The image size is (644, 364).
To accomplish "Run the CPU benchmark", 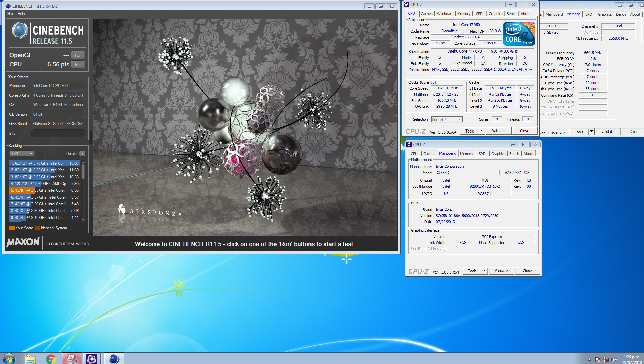I will [78, 65].
